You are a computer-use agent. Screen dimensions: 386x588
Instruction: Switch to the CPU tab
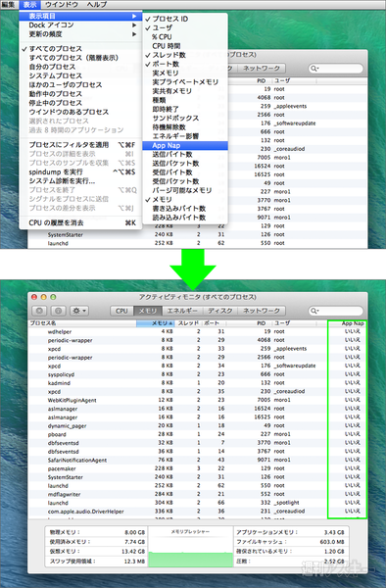[121, 311]
